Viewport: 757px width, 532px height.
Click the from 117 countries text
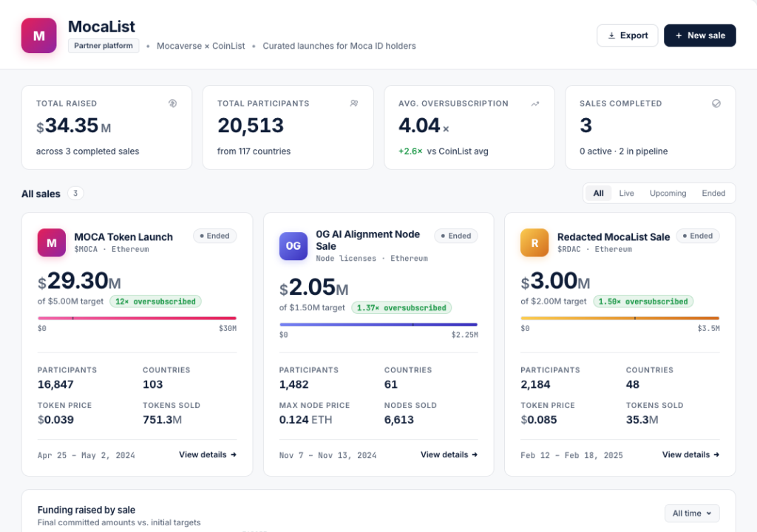point(254,151)
